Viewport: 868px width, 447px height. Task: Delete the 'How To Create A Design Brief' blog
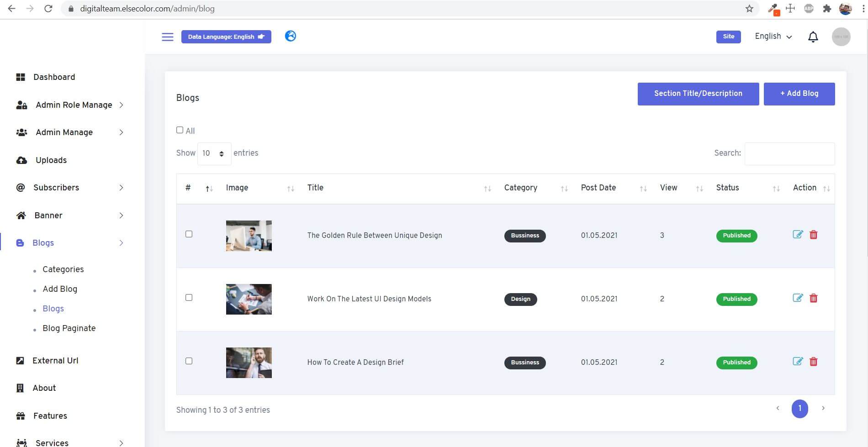(x=814, y=361)
